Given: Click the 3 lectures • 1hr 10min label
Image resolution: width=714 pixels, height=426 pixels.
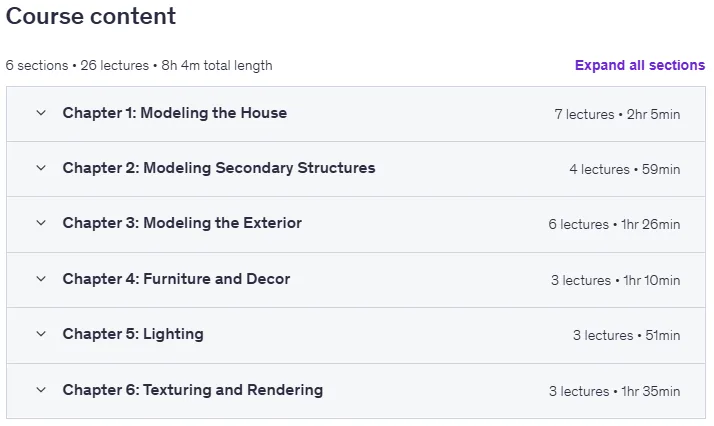Looking at the screenshot, I should click(x=616, y=280).
